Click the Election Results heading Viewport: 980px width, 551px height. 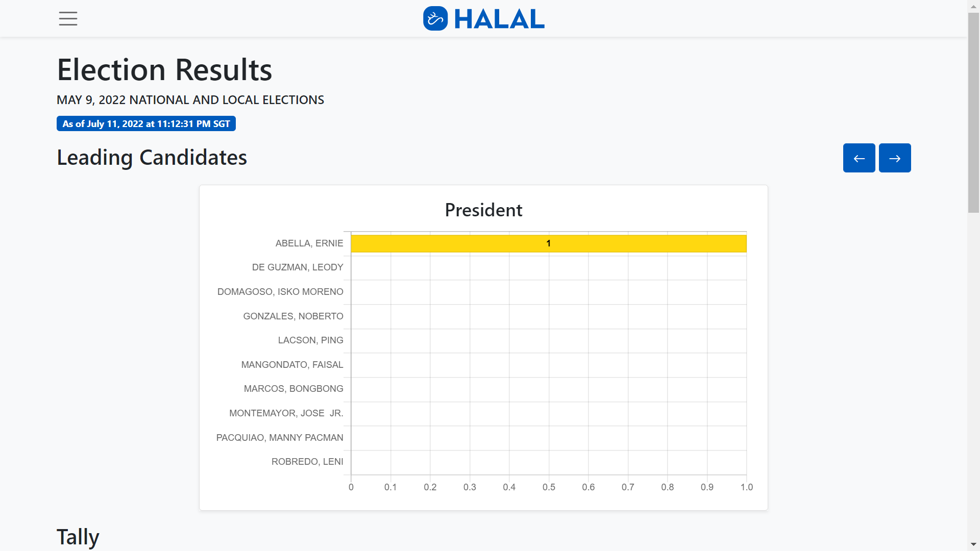tap(164, 69)
